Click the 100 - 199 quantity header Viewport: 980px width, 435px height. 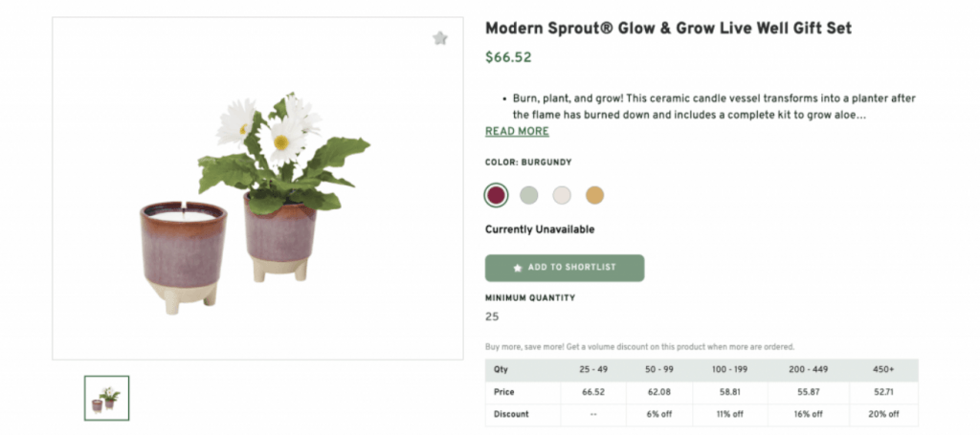pos(732,370)
